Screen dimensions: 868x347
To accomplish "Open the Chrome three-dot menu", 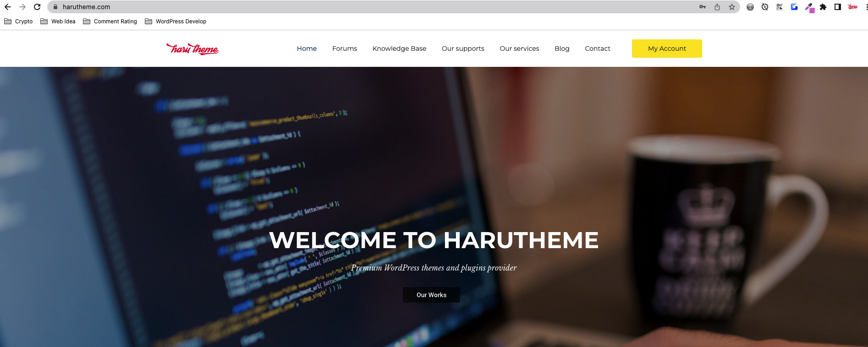I will [867, 7].
